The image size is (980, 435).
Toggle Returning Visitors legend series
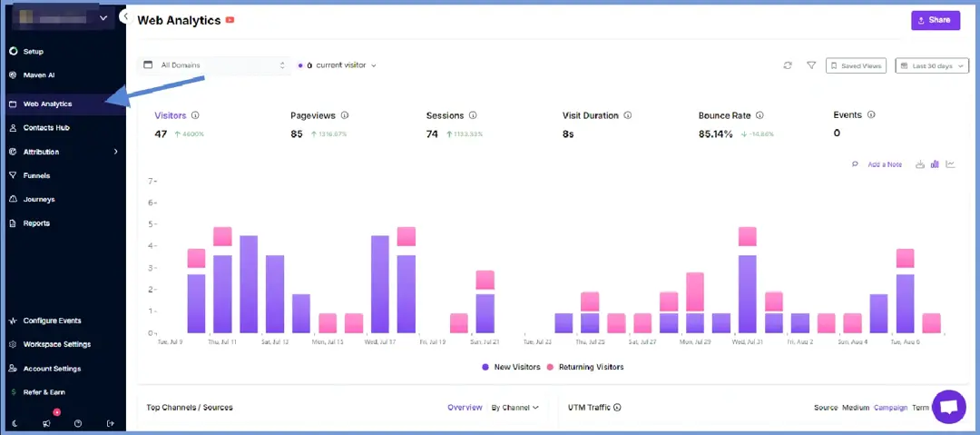tap(585, 368)
